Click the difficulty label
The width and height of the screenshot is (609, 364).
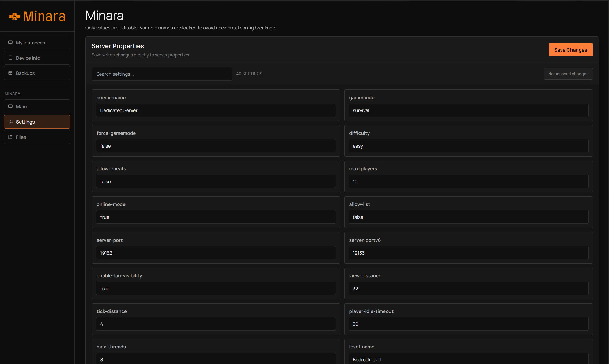[359, 133]
